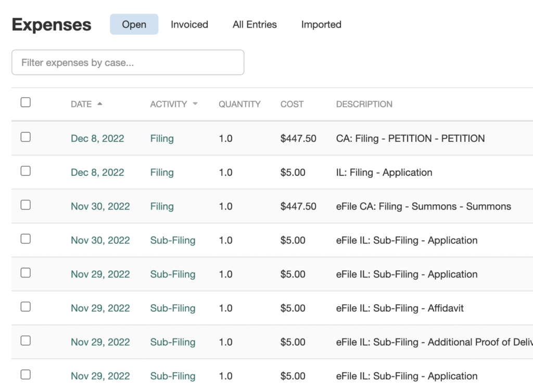Click Filing activity link for IL Application

162,173
